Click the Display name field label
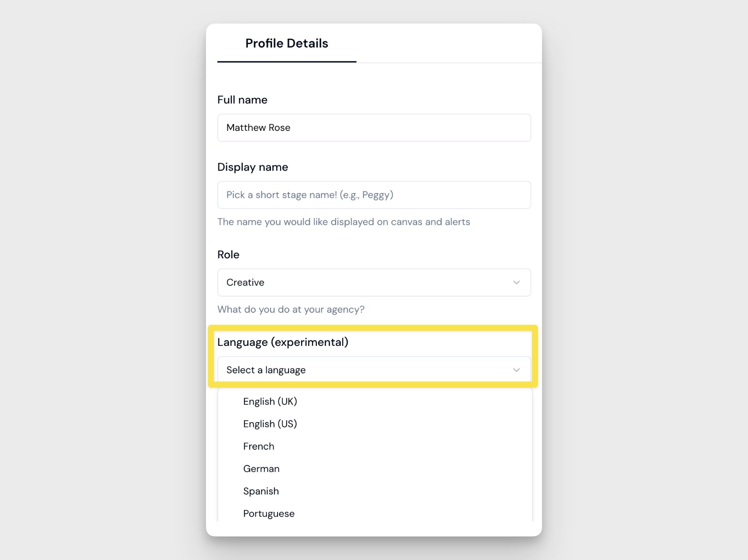Viewport: 748px width, 560px height. (253, 167)
